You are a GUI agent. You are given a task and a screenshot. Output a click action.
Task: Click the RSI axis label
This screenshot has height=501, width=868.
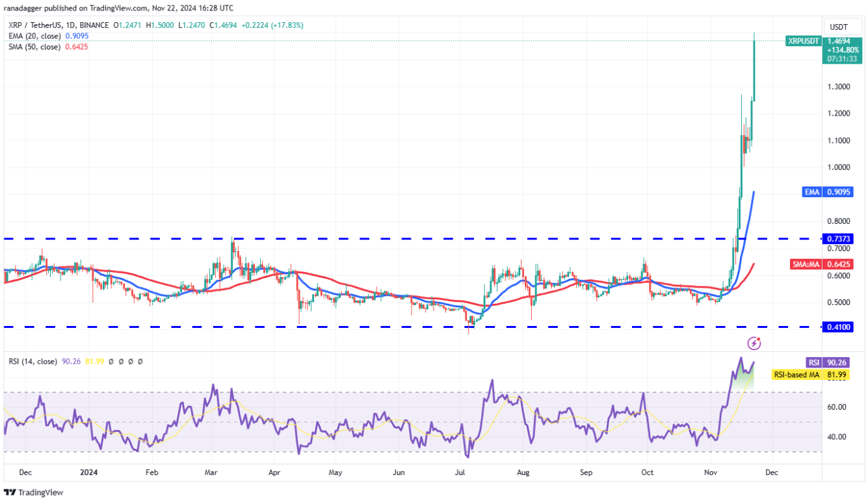813,362
